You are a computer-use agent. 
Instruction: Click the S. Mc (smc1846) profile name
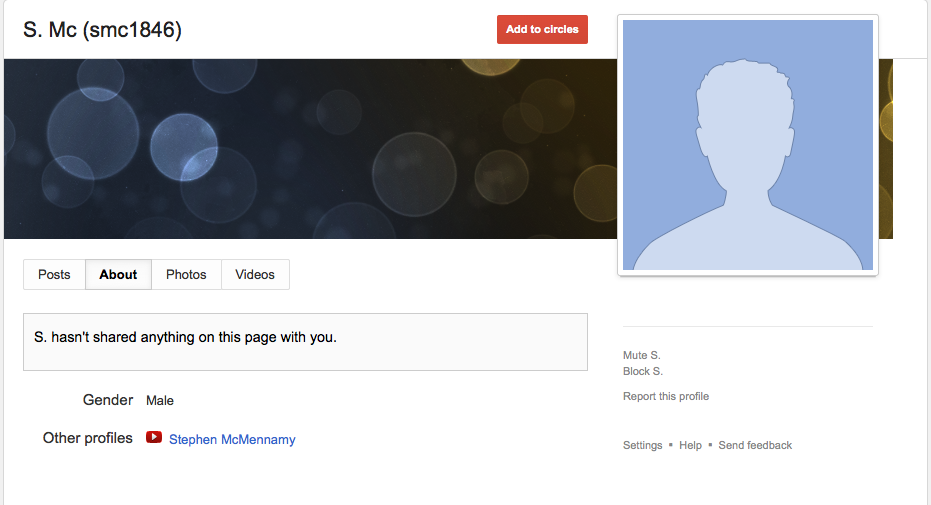(x=102, y=30)
